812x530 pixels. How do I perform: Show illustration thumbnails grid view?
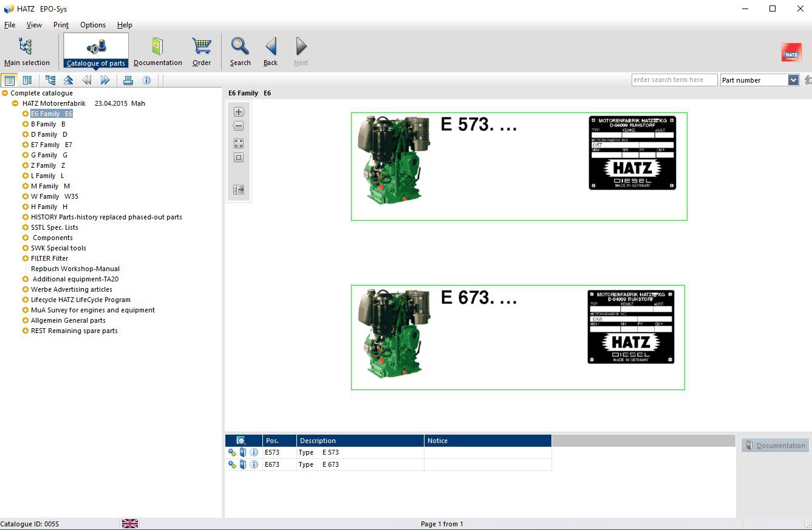pos(239,143)
